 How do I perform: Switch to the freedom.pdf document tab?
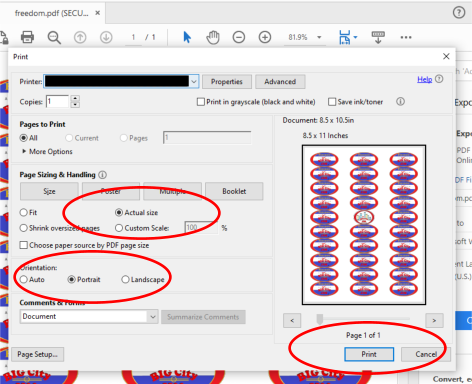[52, 13]
